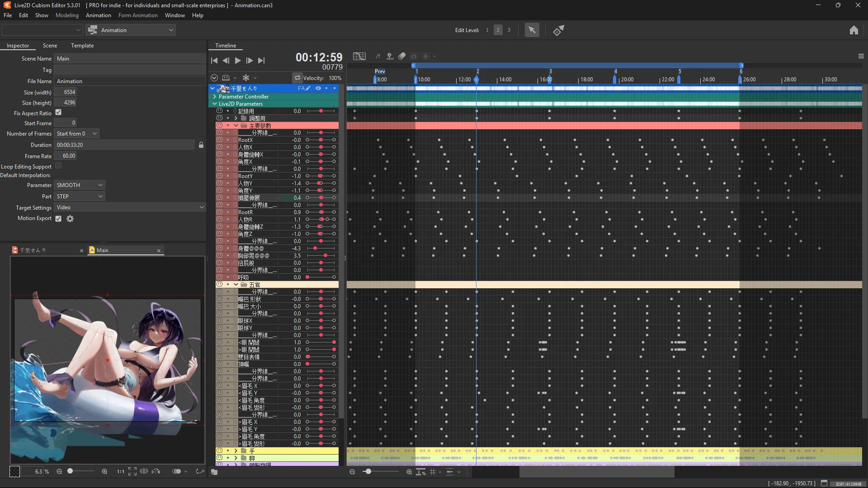The image size is (868, 488).
Task: Collapse the 五官 folder
Action: click(236, 285)
